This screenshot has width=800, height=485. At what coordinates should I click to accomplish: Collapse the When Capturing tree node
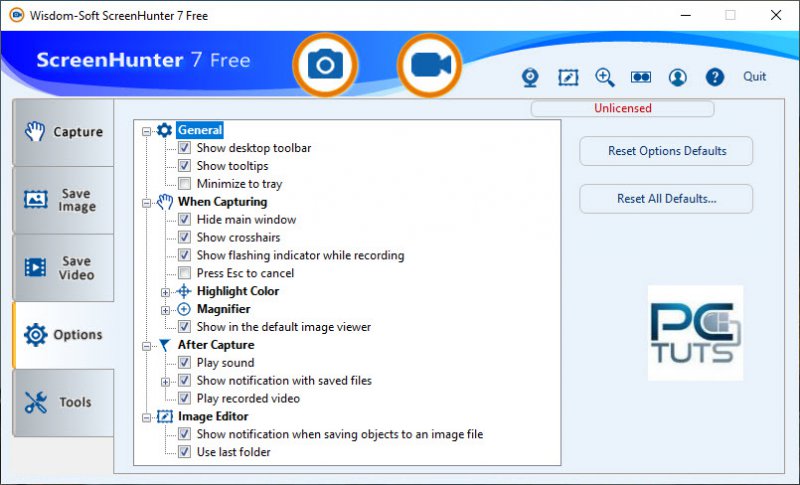(146, 203)
